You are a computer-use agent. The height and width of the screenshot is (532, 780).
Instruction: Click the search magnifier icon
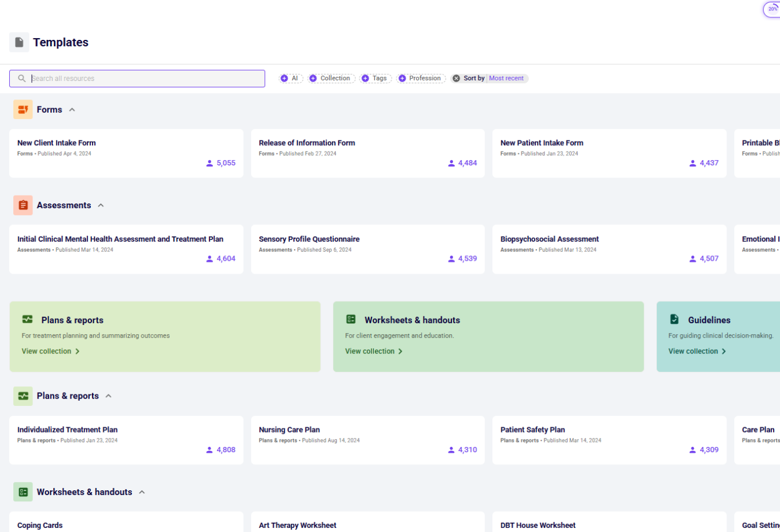[x=22, y=79]
